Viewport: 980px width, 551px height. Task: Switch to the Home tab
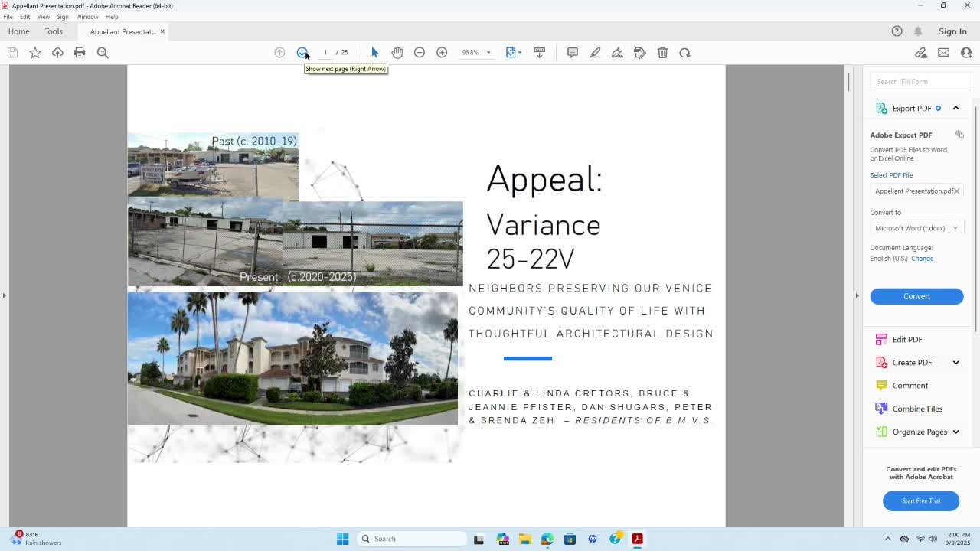tap(18, 31)
